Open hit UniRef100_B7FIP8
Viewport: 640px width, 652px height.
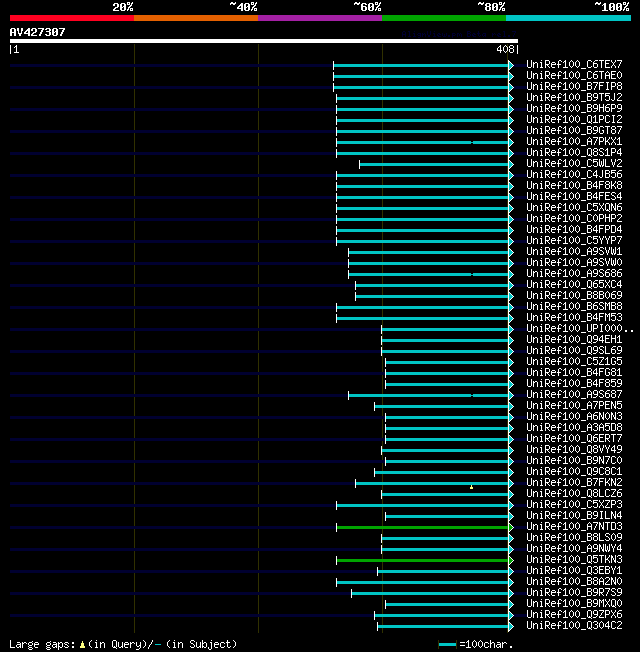(x=574, y=86)
